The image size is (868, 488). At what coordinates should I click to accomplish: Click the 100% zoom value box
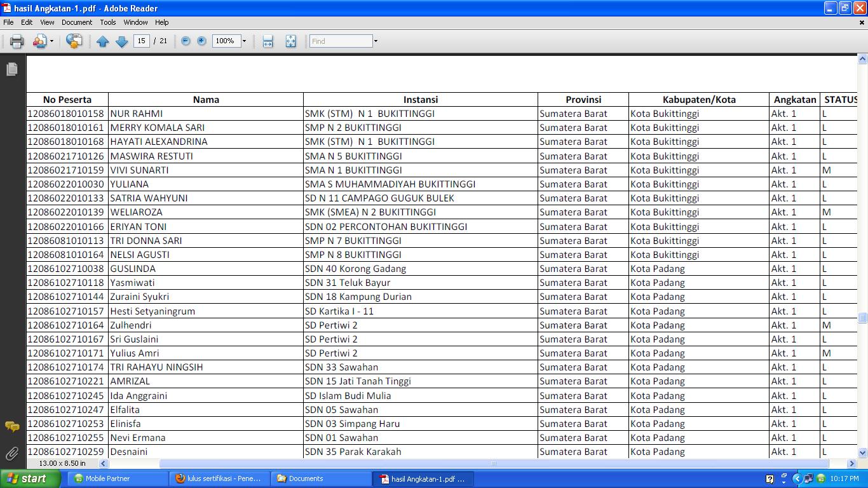coord(226,41)
